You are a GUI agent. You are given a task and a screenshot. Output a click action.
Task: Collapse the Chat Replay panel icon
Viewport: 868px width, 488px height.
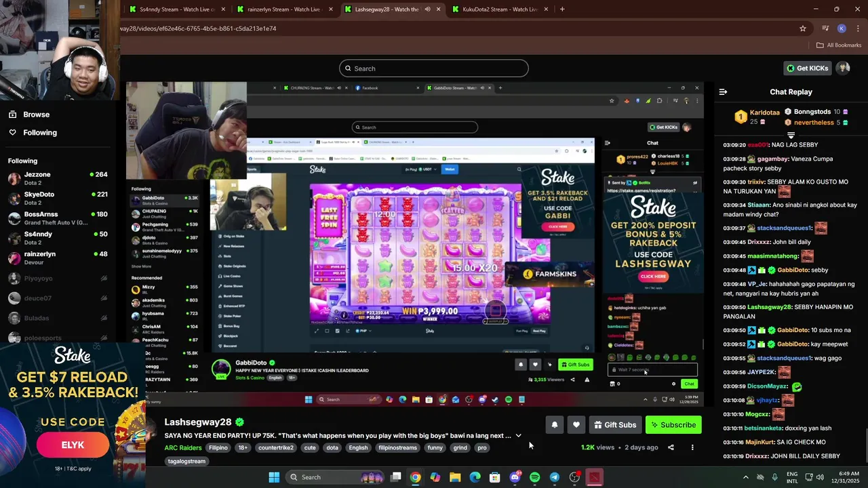(723, 92)
